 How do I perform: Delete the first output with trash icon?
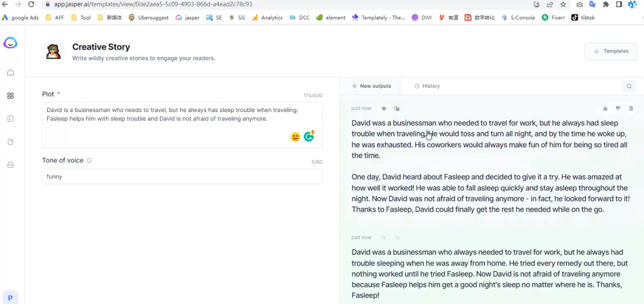(631, 108)
